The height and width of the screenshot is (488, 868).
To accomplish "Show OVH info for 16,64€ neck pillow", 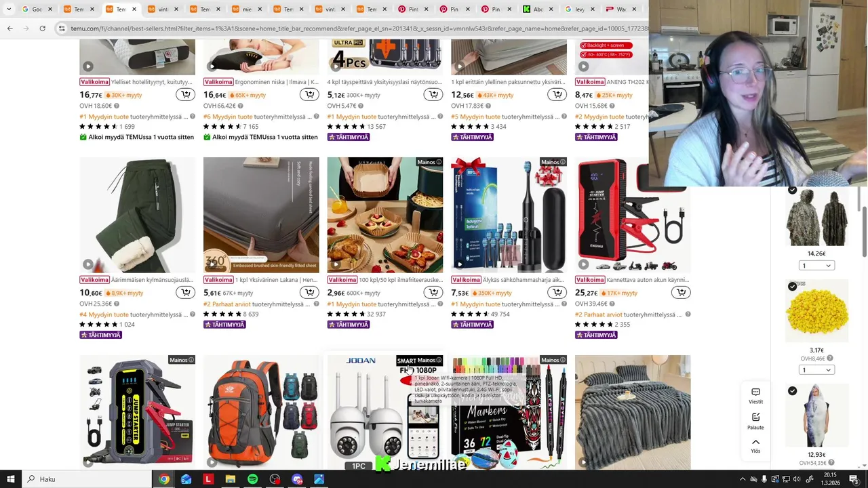I will tap(240, 106).
